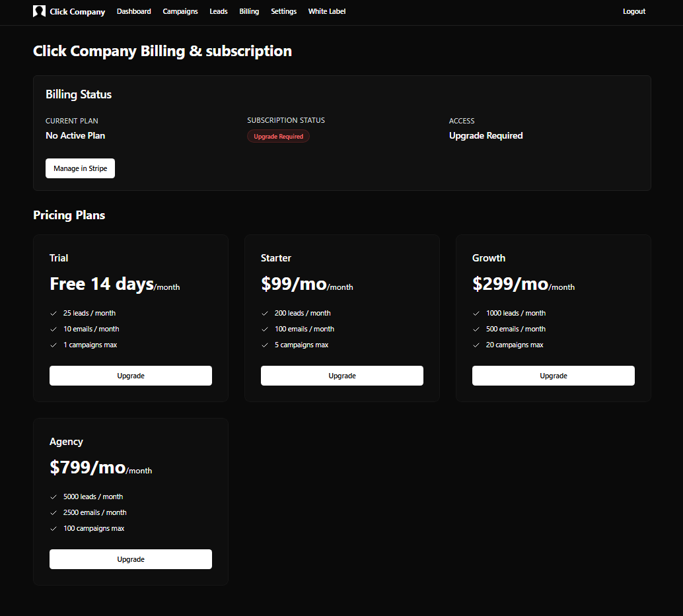The height and width of the screenshot is (616, 683).
Task: Click Manage in Stripe button
Action: [80, 168]
